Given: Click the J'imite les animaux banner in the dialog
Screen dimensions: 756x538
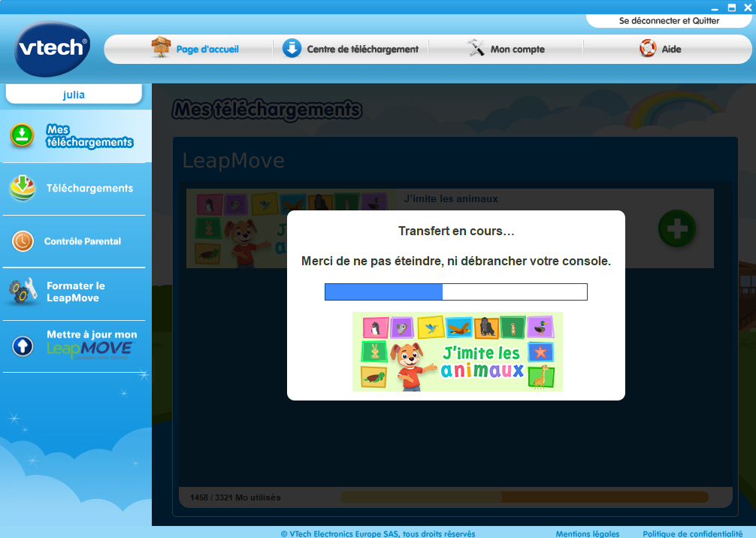Looking at the screenshot, I should [458, 352].
